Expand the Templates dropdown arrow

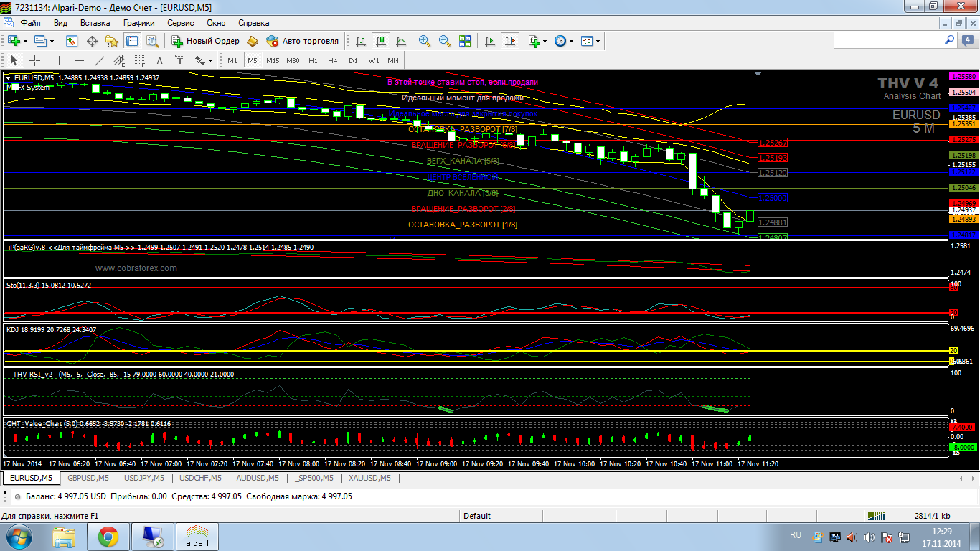(597, 41)
